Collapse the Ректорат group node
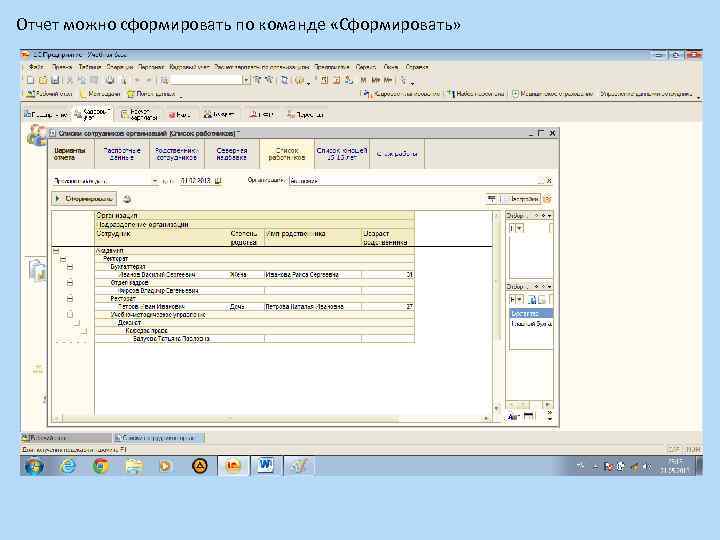 coord(63,259)
